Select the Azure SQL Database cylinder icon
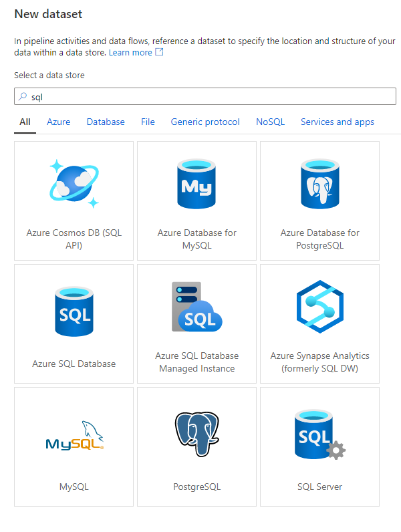The height and width of the screenshot is (532, 401). (74, 311)
